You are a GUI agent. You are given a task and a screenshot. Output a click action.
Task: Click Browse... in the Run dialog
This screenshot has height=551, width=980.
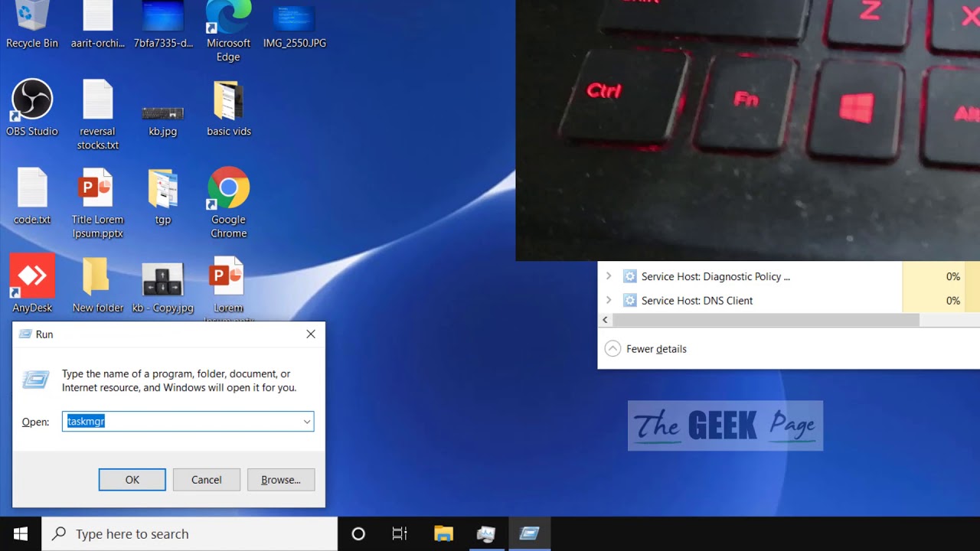(281, 480)
